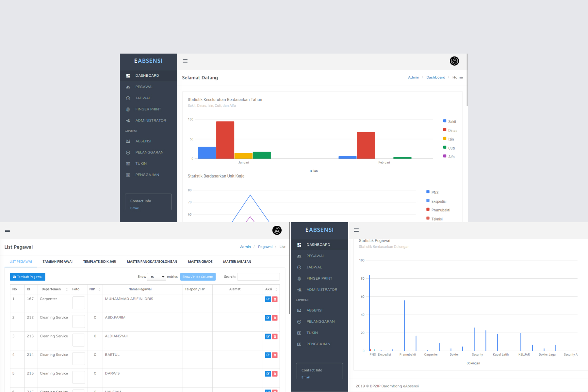Click delete icon for ABD.KARIM row
588x392 pixels.
(275, 318)
